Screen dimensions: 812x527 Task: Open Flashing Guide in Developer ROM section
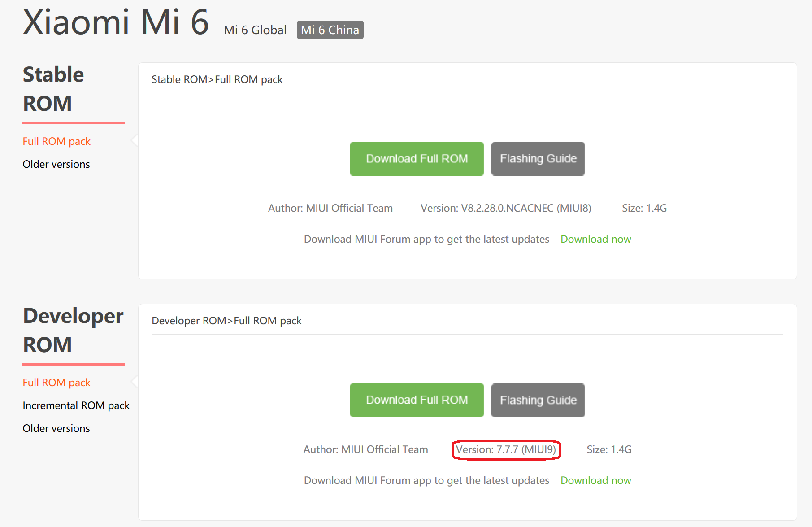(538, 400)
